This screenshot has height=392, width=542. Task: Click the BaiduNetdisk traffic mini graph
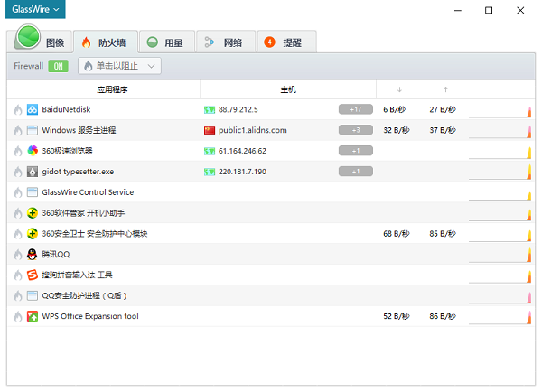tap(499, 110)
